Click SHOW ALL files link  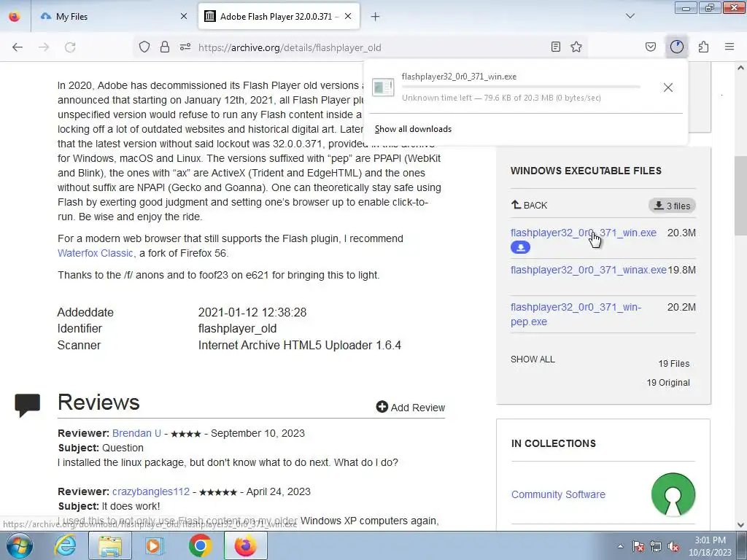coord(533,359)
